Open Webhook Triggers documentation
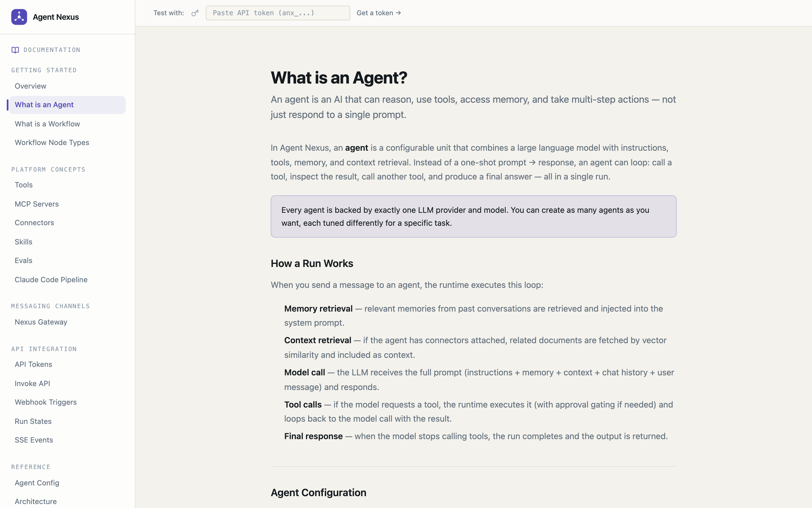Viewport: 812px width, 508px height. (67, 402)
